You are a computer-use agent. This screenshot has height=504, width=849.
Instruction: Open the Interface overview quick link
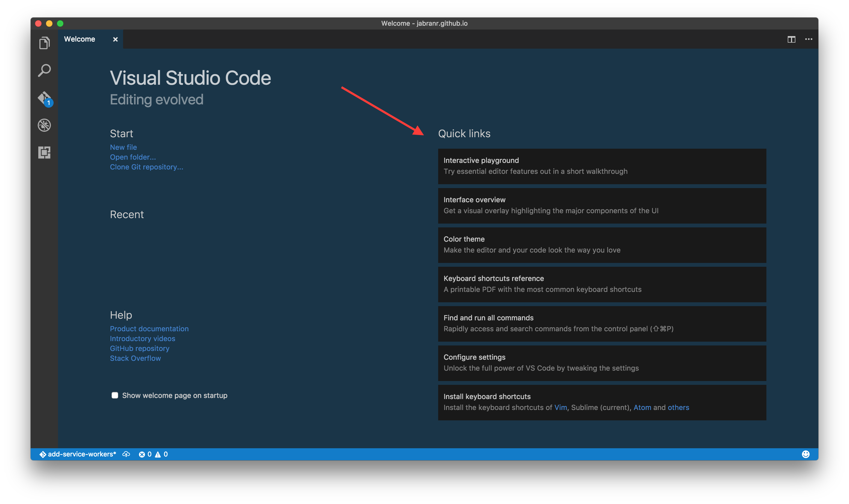(x=602, y=206)
